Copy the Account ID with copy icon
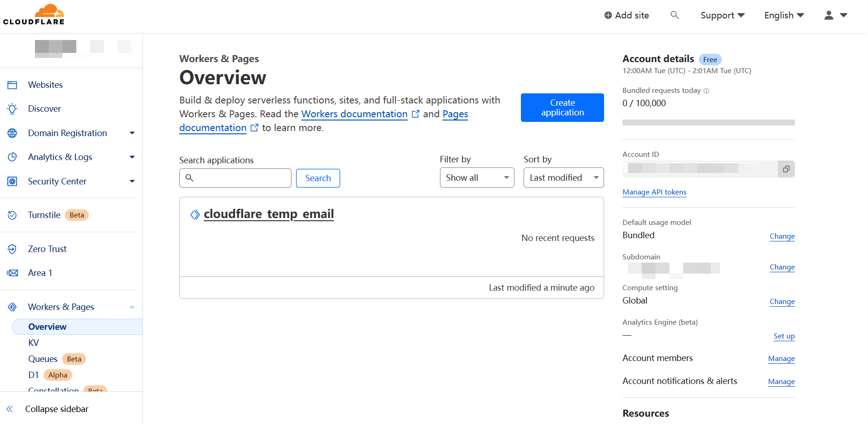The image size is (868, 424). point(786,169)
